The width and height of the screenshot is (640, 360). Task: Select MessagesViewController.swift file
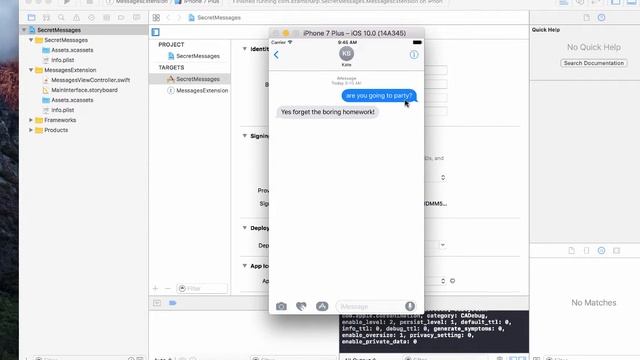point(90,80)
